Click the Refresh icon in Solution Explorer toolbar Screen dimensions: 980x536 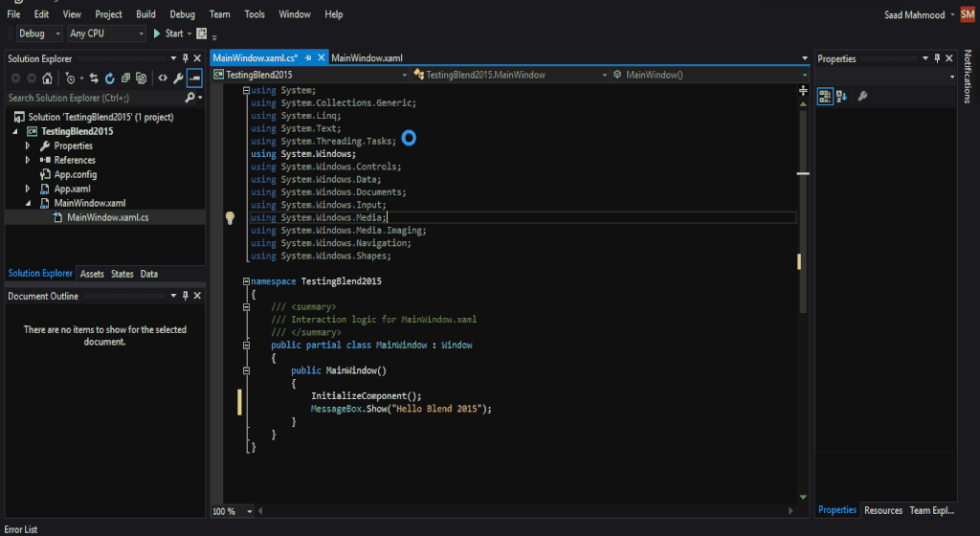110,78
